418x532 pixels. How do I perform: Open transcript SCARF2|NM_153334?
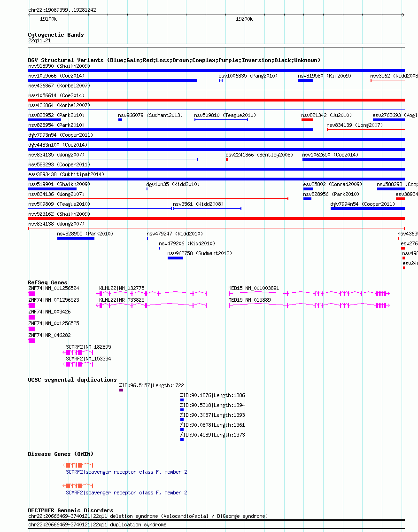pos(88,358)
